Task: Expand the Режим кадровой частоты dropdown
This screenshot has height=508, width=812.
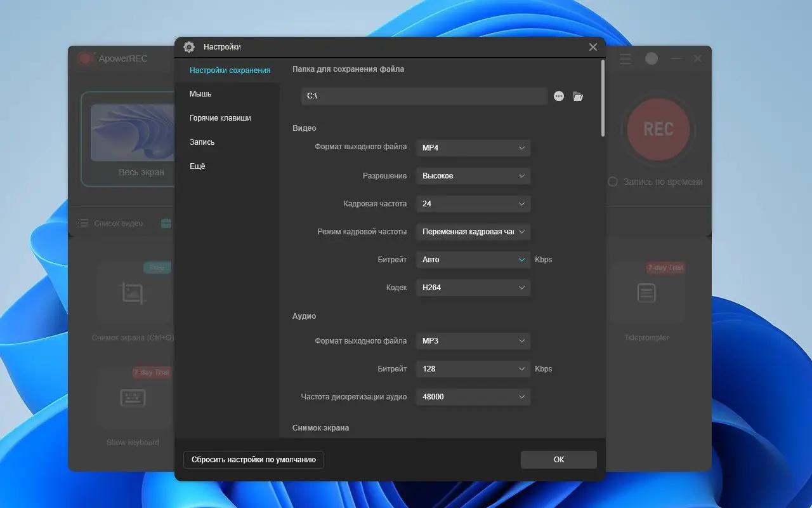Action: [473, 232]
